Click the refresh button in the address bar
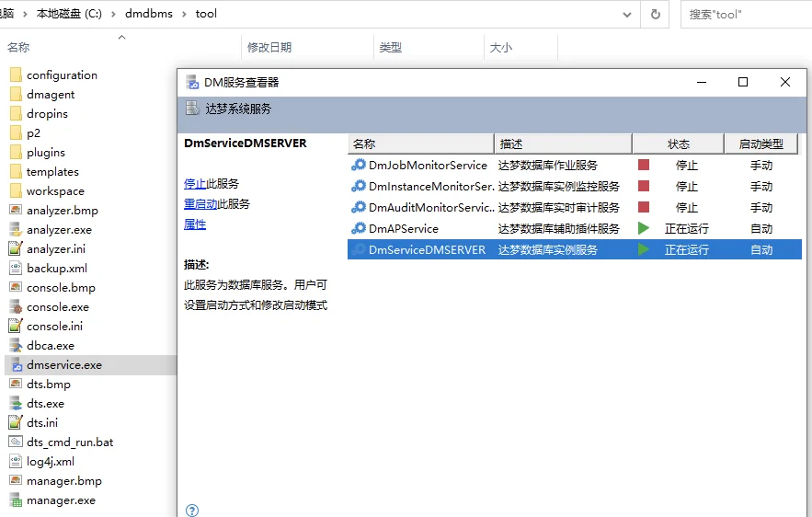 tap(655, 14)
